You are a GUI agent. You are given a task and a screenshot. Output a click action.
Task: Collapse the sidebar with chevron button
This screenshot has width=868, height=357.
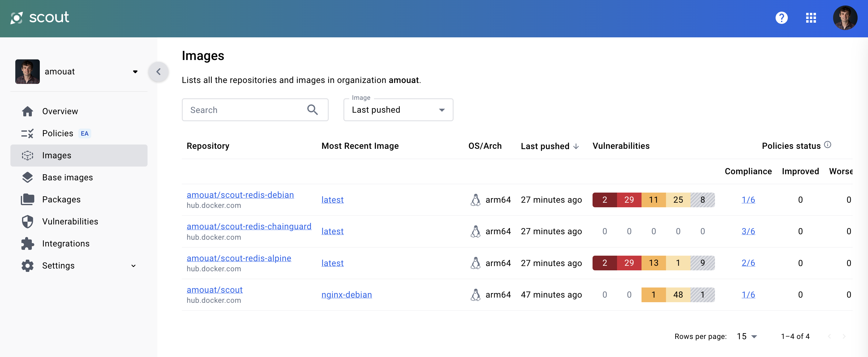coord(158,71)
